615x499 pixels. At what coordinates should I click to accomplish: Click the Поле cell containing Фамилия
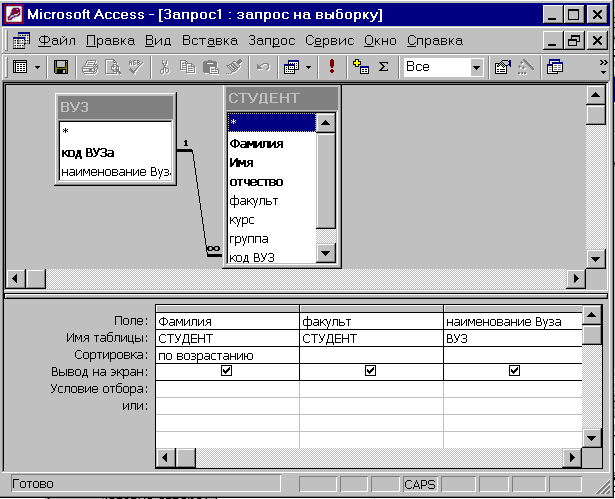tap(227, 322)
